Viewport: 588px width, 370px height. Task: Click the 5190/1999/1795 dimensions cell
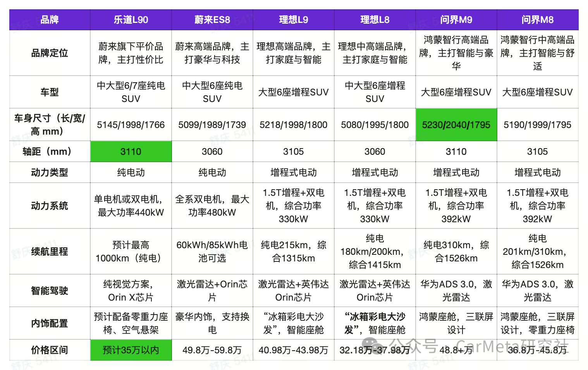point(538,125)
